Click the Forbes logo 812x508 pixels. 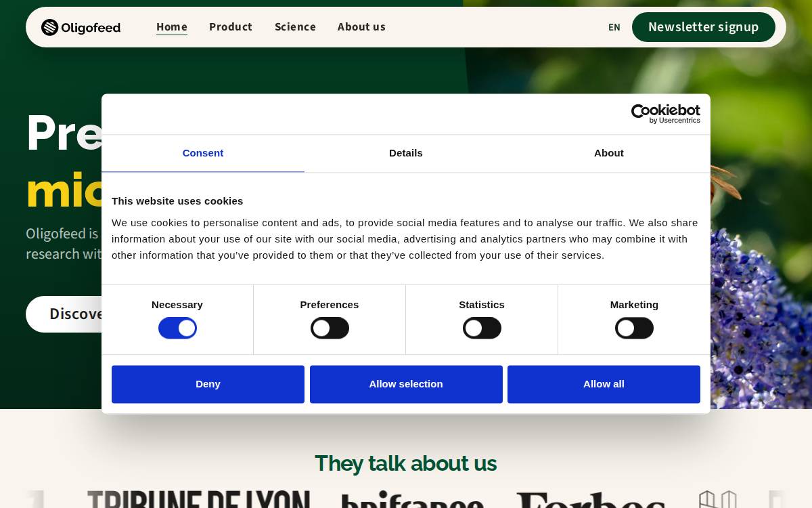(591, 500)
